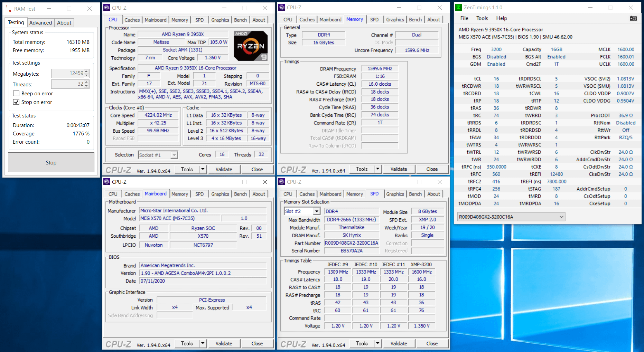Expand Tools arrow in CPU-Z Mainboard window

203,343
